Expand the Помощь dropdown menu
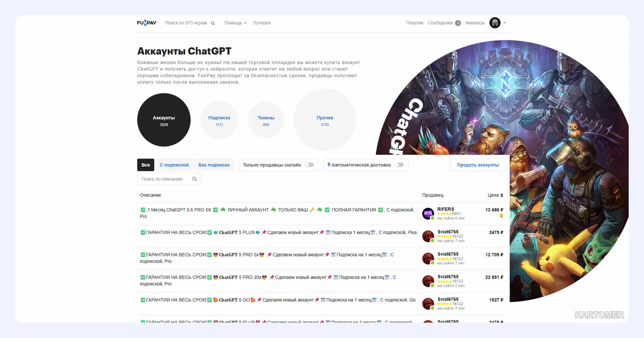Image resolution: width=644 pixels, height=338 pixels. pos(235,23)
